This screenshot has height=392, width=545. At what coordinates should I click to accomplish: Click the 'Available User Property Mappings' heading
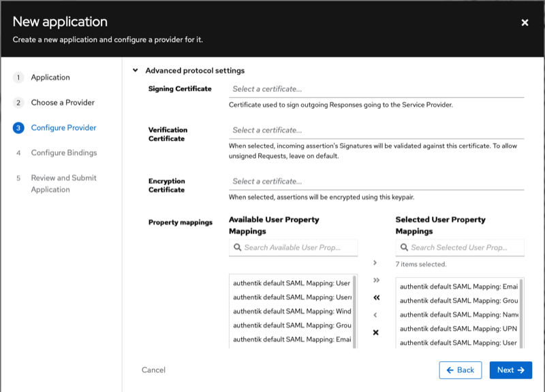pyautogui.click(x=274, y=225)
